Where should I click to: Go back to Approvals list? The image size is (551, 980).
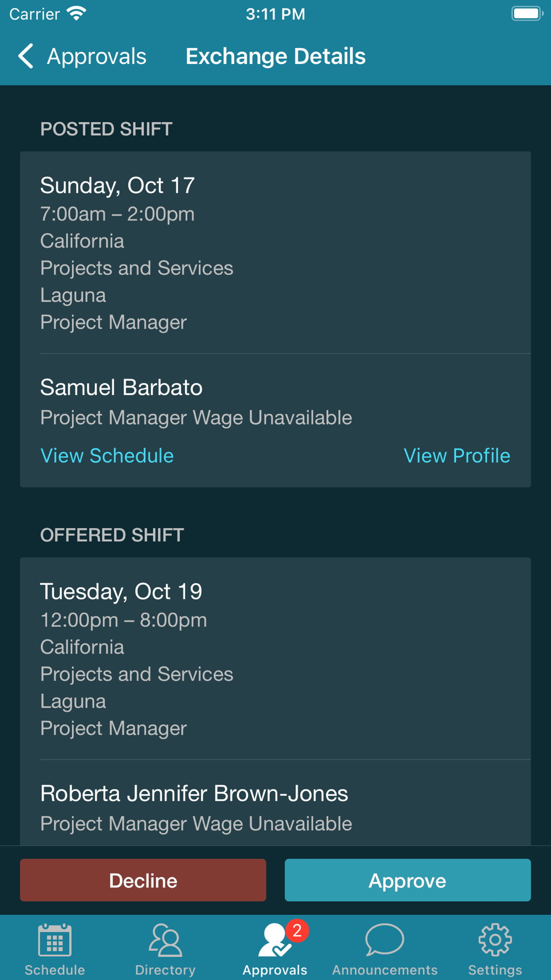point(96,56)
